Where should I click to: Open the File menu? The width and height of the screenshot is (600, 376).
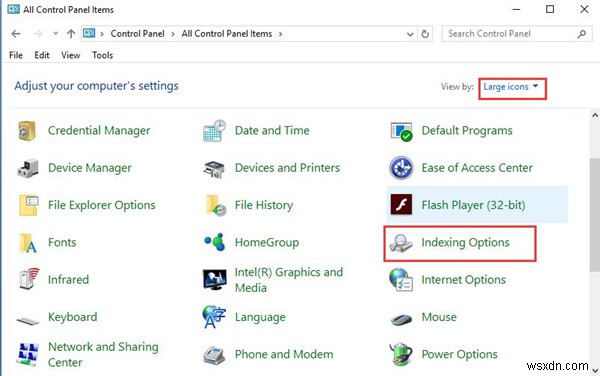(x=16, y=55)
